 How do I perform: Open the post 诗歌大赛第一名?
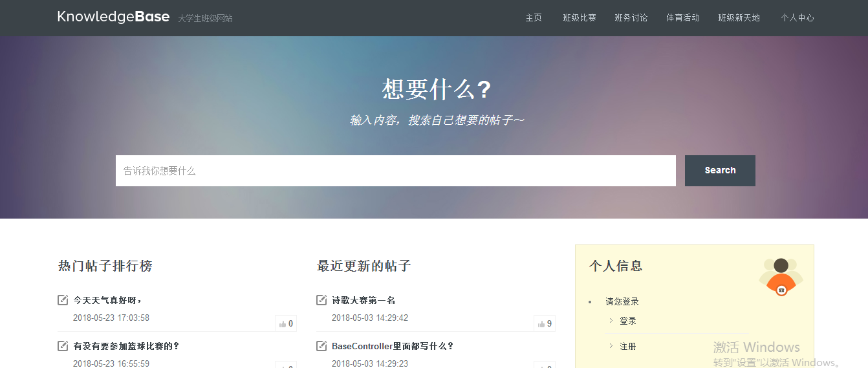(x=363, y=300)
